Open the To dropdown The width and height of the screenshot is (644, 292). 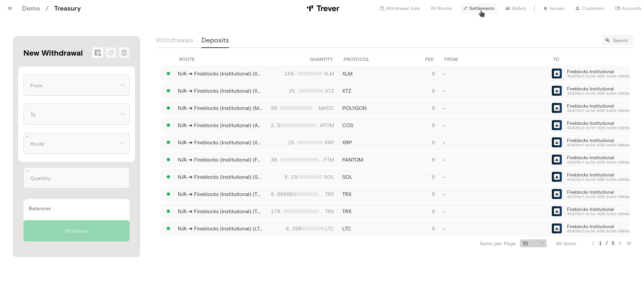coord(77,114)
